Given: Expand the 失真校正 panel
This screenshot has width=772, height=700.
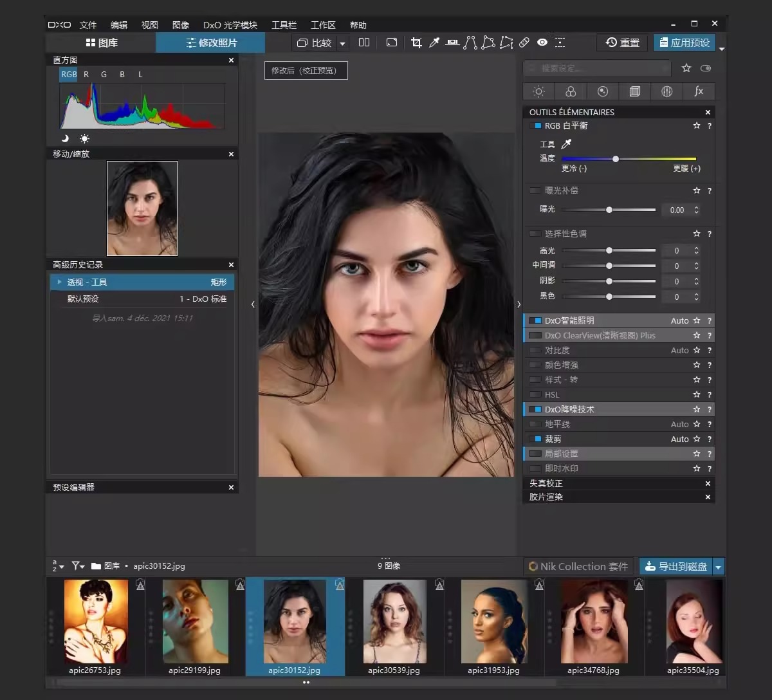Looking at the screenshot, I should coord(546,483).
